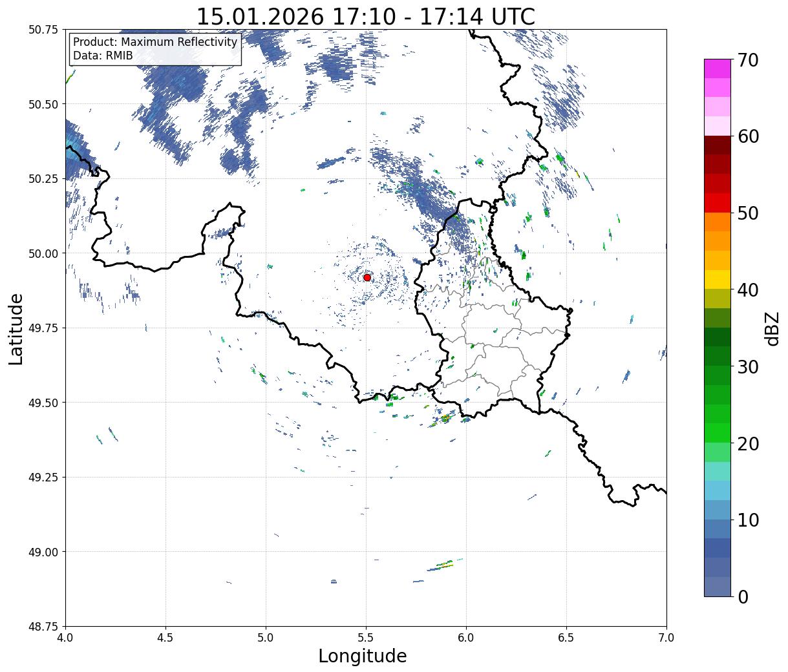This screenshot has width=788, height=672.
Task: Click the magenta top colorbar segment
Action: (x=718, y=68)
